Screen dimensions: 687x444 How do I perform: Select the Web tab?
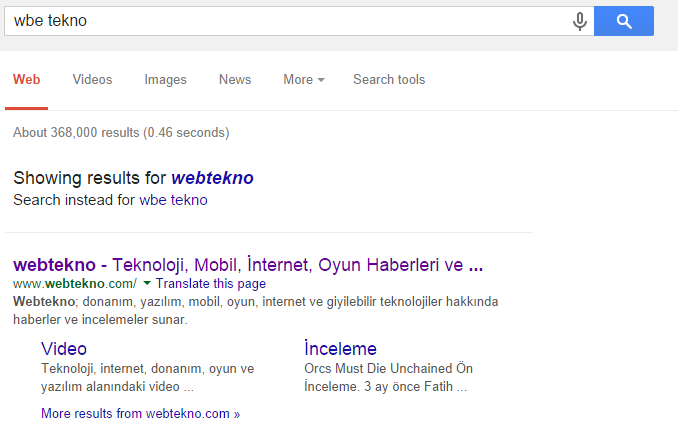(26, 79)
